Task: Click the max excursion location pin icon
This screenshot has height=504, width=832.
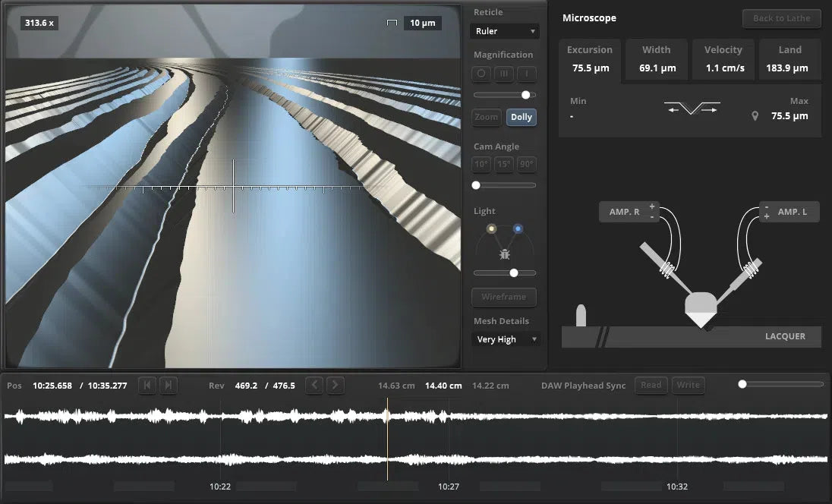Action: [x=755, y=116]
